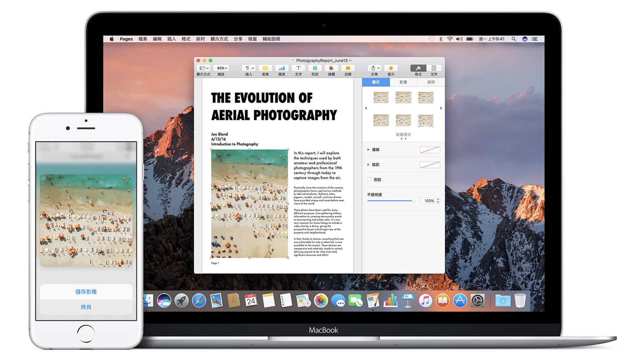Open the 插入 menu in menu bar

[x=171, y=39]
